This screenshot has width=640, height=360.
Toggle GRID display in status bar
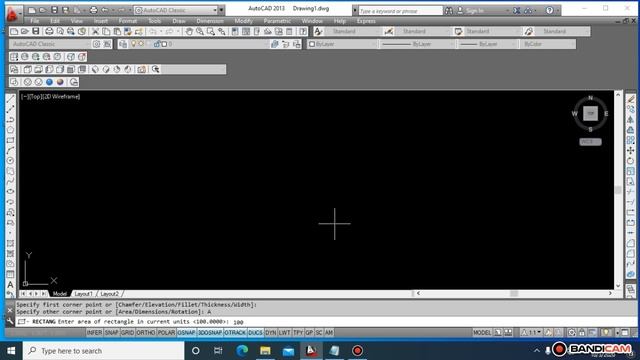pos(127,333)
